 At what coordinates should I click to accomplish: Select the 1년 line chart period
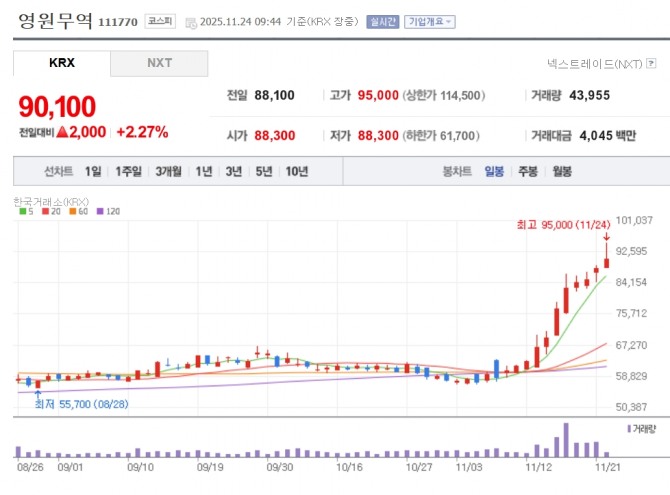(204, 171)
